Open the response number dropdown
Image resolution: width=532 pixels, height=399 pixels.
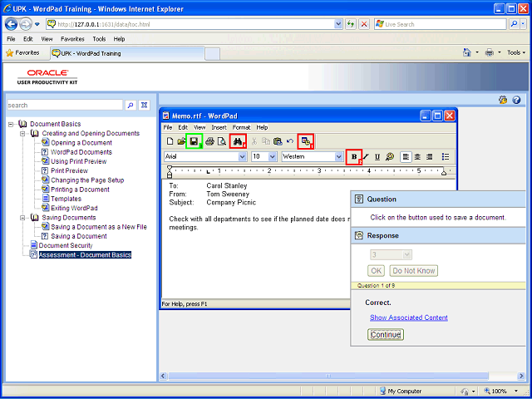[406, 255]
